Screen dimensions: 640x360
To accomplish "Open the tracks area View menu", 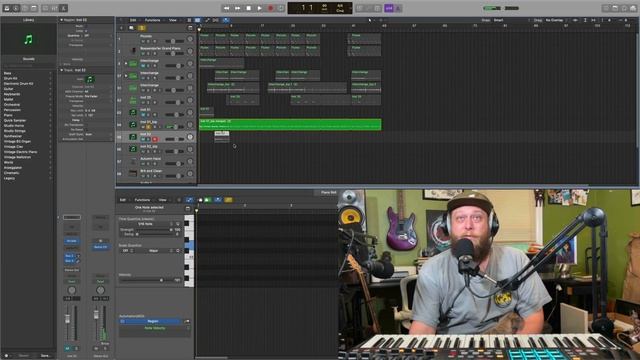I will (x=173, y=20).
